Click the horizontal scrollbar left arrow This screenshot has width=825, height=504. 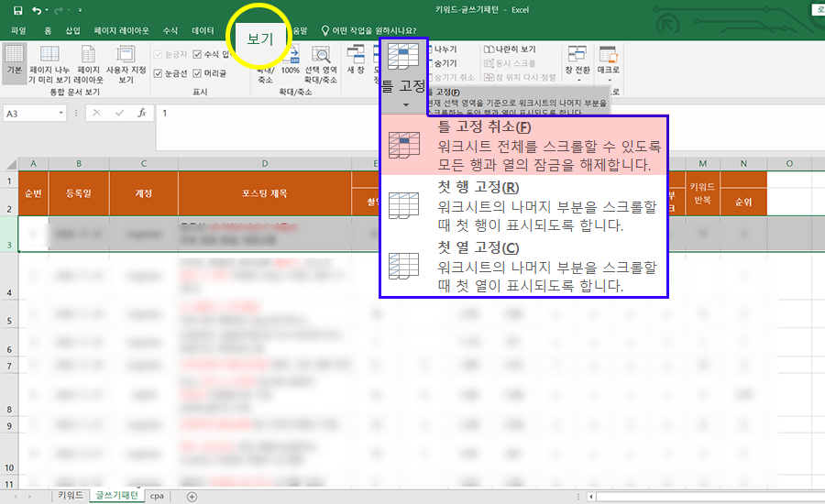pyautogui.click(x=591, y=497)
